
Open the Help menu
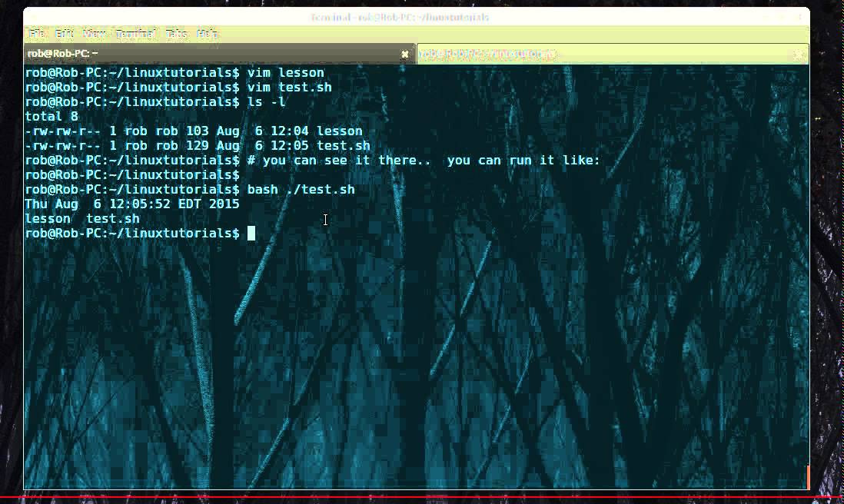coord(207,33)
